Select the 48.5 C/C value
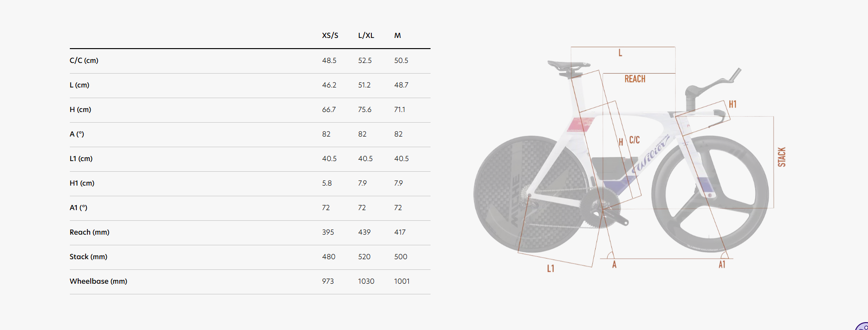The width and height of the screenshot is (868, 330). pos(329,61)
